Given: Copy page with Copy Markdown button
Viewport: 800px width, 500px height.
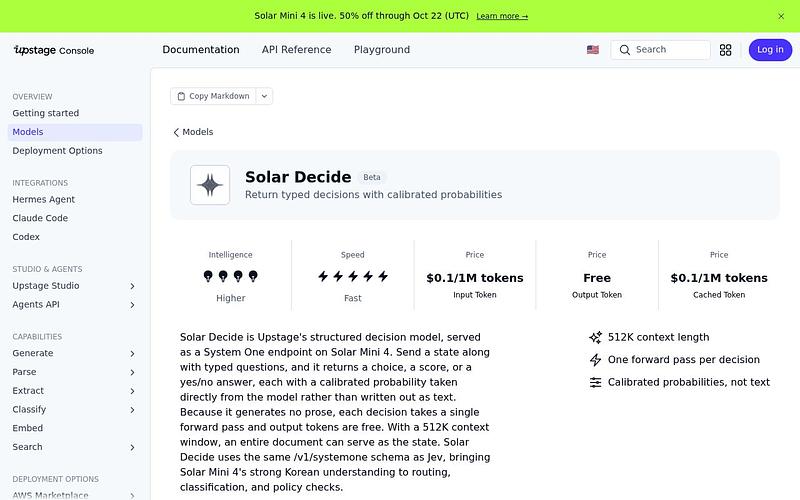Looking at the screenshot, I should 213,96.
